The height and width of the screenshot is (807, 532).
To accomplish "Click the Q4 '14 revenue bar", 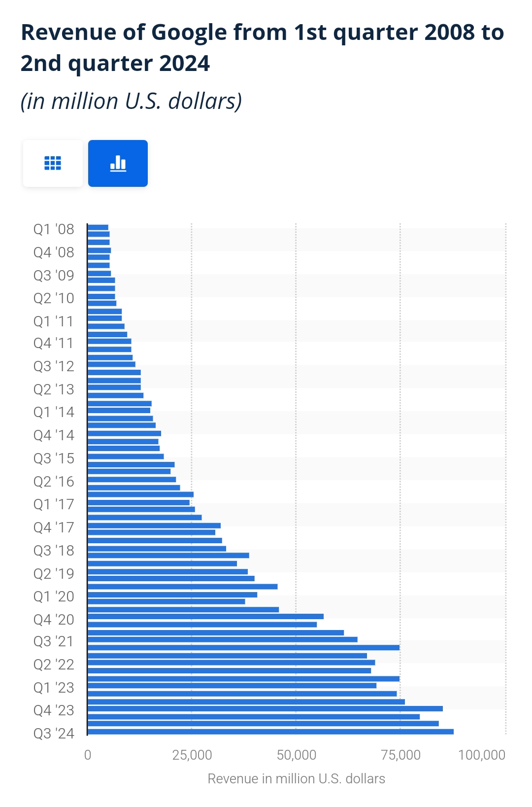I will coord(124,433).
